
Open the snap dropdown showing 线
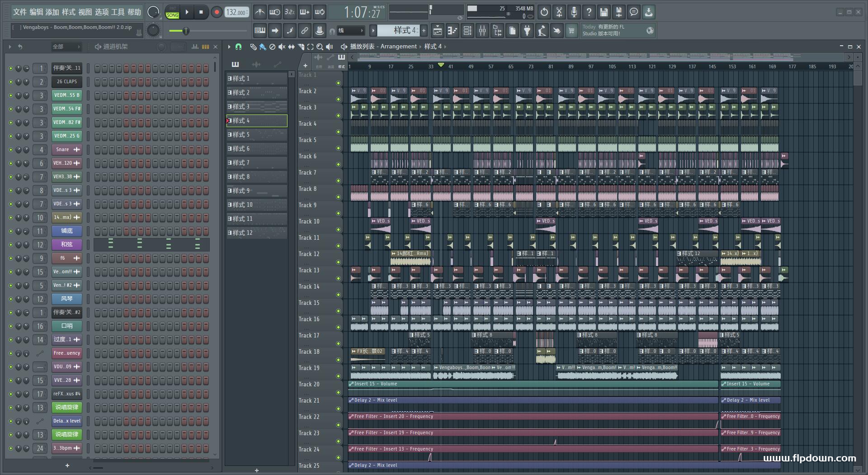350,31
